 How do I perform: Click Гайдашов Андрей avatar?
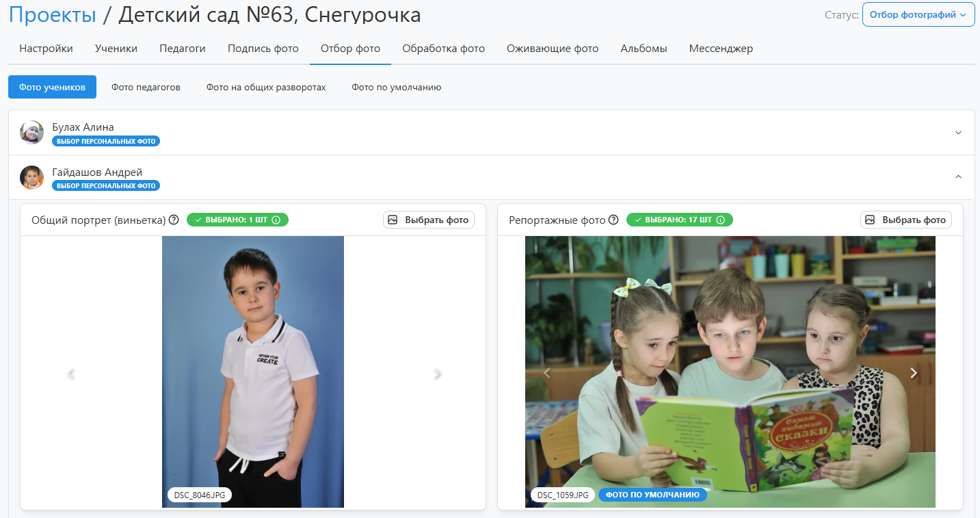coord(31,177)
